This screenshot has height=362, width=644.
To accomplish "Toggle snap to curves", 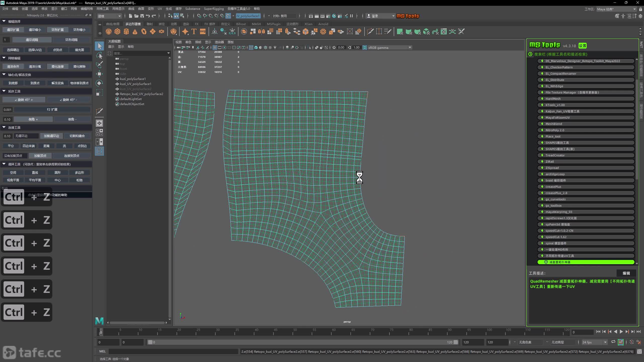I will [x=205, y=16].
